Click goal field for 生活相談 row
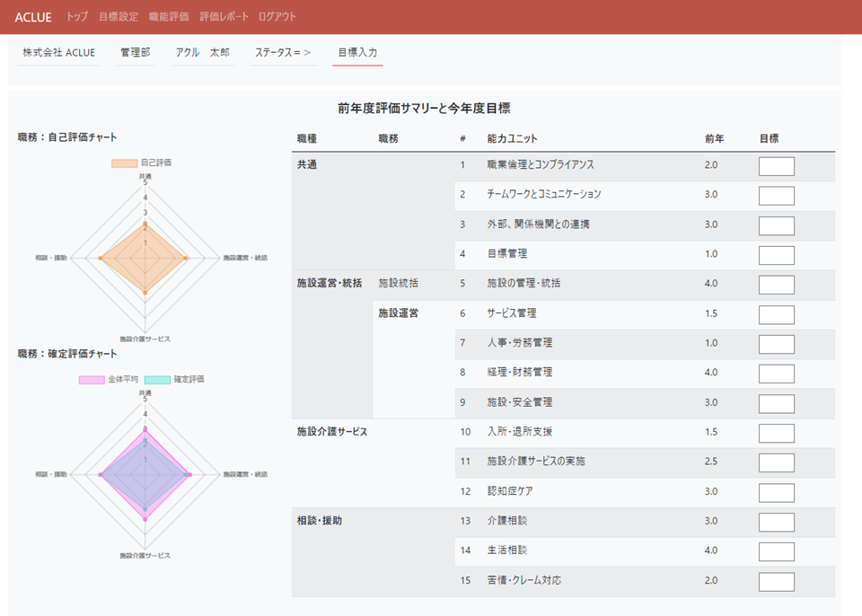 click(x=776, y=551)
